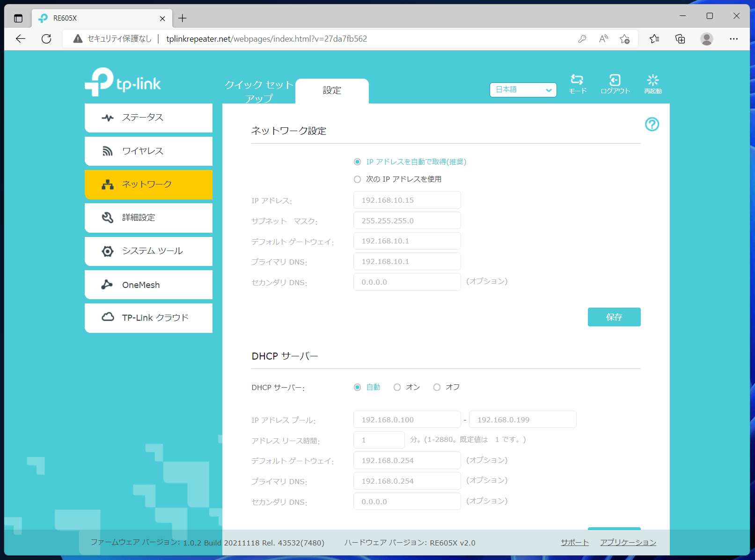
Task: Click pool start field 192.168.0.100
Action: [x=407, y=420]
